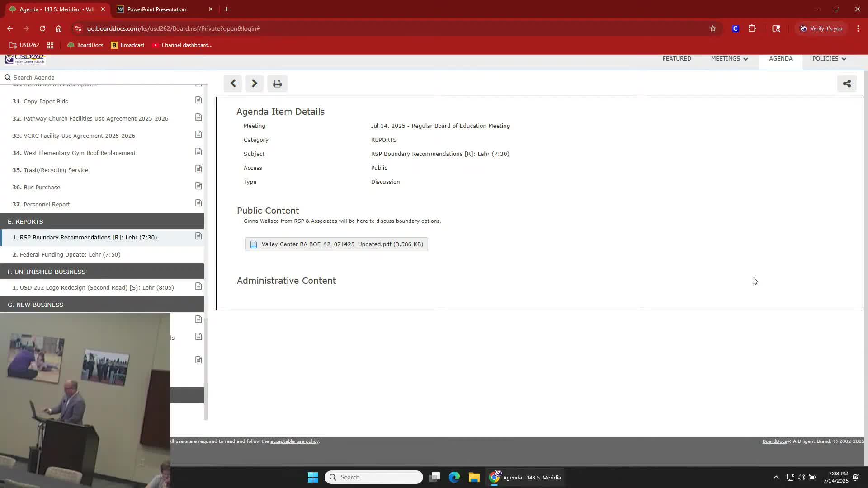Screen dimensions: 868x488
Task: Click document icon next to Bus Purchase
Action: point(198,186)
